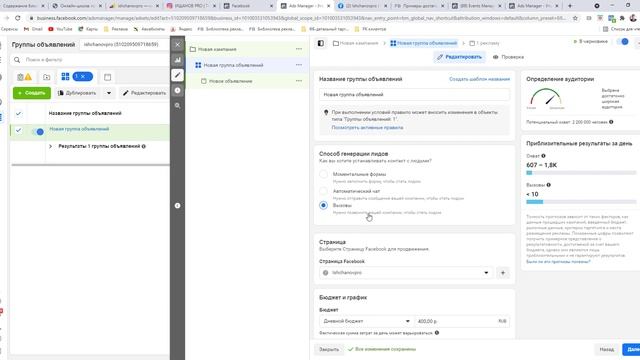Close the editing side panel
Image resolution: width=640 pixels, height=360 pixels.
pos(178,44)
